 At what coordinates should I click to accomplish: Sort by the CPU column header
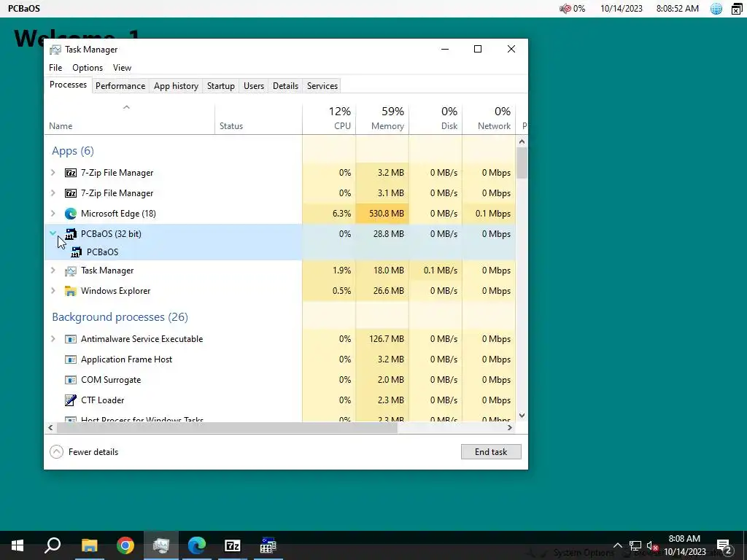329,119
